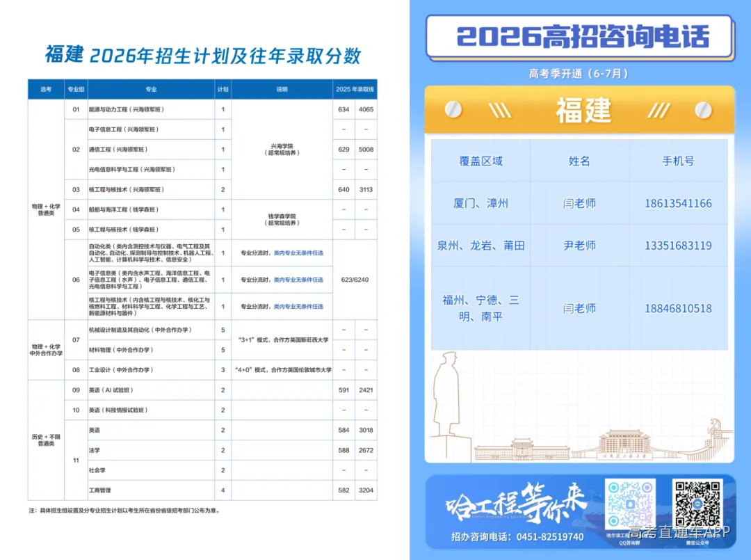Click score 640 in group 03 row

coord(344,190)
